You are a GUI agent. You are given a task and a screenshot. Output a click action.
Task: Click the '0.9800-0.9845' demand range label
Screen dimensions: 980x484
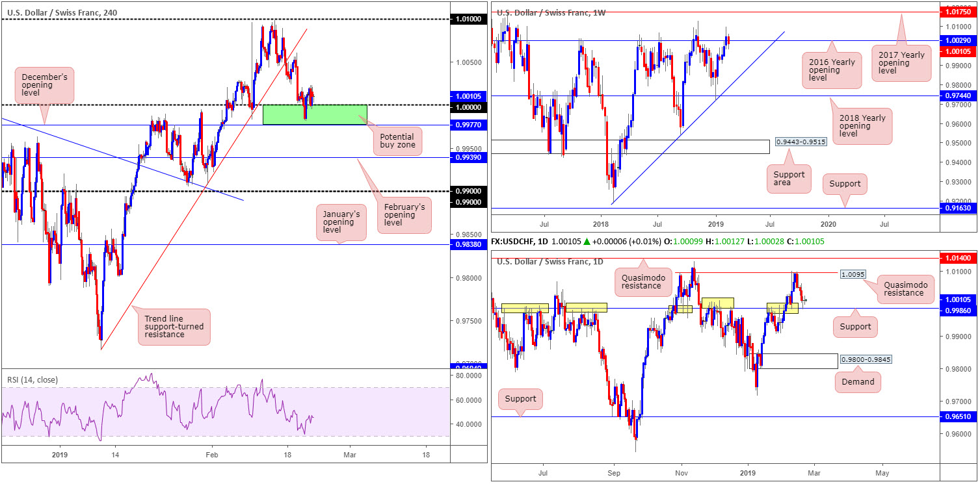(865, 359)
